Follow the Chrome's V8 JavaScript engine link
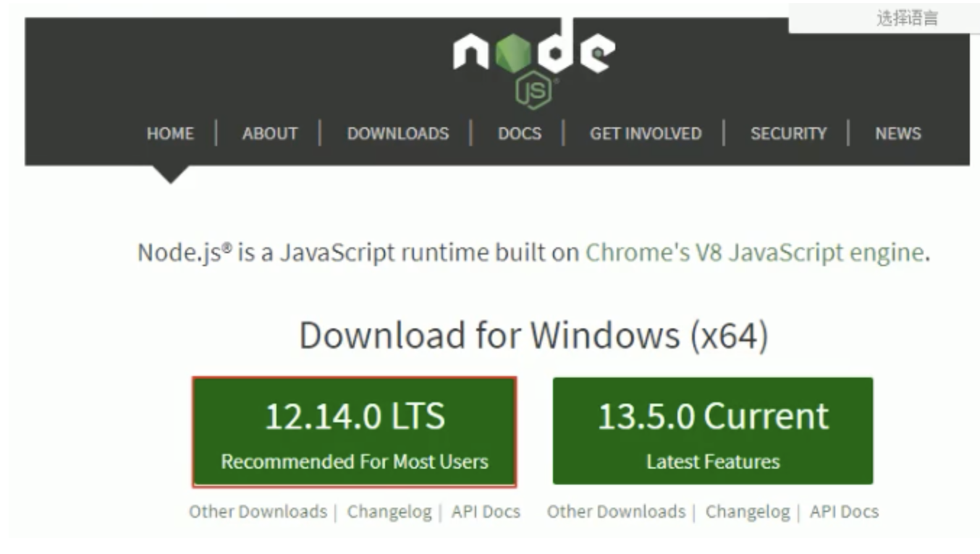 pyautogui.click(x=754, y=253)
